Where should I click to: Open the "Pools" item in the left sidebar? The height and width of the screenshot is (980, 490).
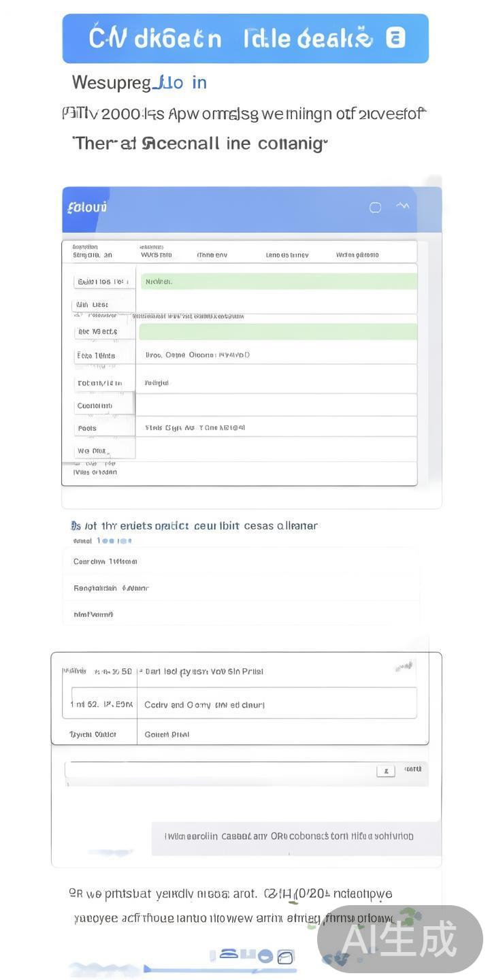(88, 429)
